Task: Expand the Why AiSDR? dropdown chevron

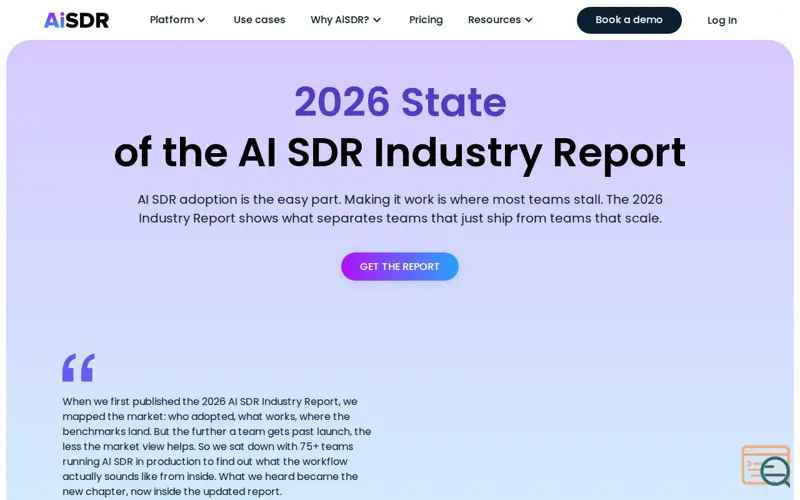Action: [x=377, y=20]
